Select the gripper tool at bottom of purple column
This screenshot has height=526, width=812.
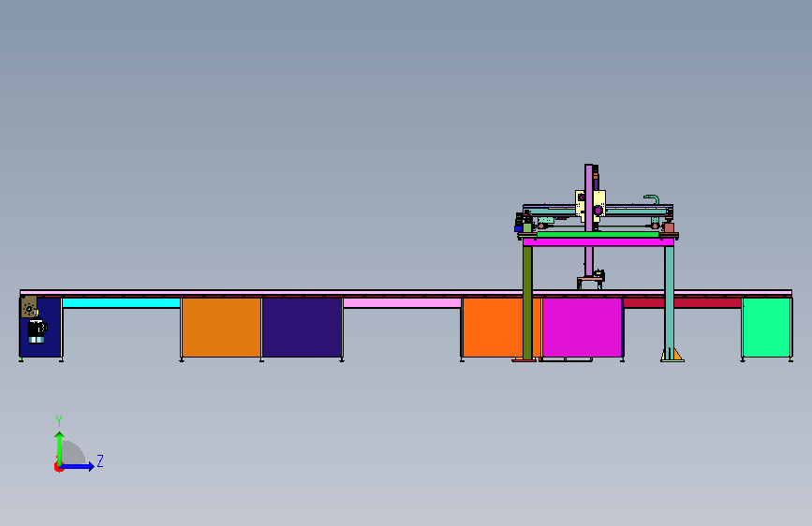coord(591,280)
